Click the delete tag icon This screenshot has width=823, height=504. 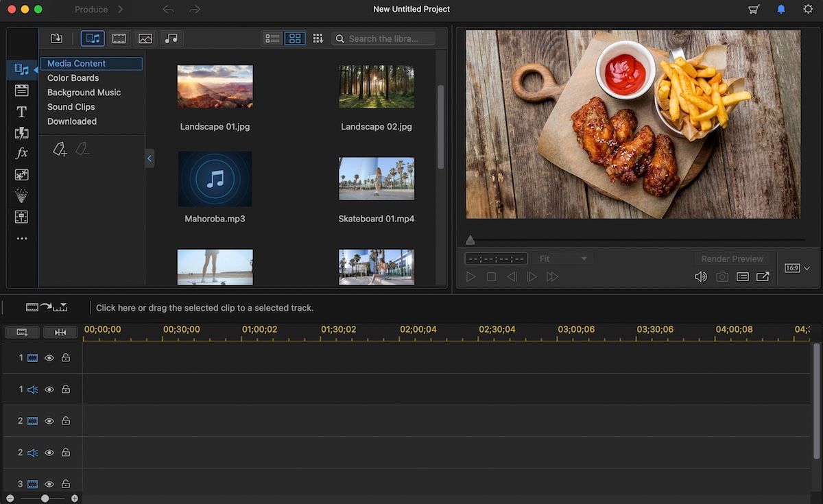point(82,149)
